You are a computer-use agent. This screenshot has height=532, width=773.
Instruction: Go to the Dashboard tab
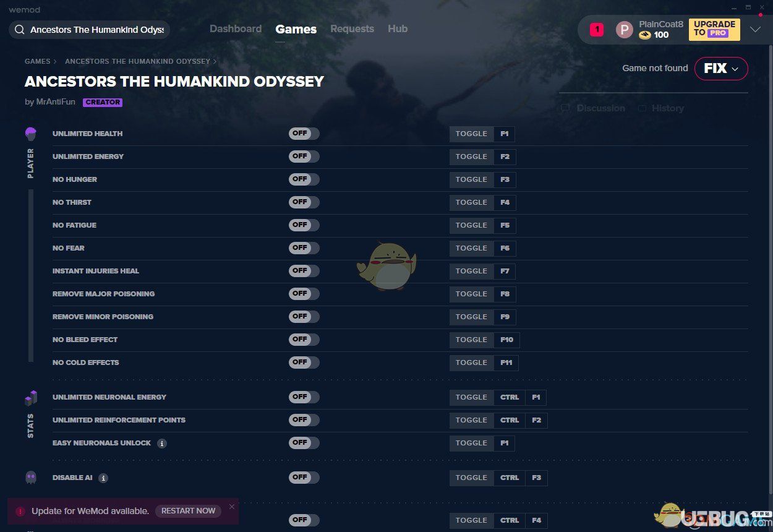pyautogui.click(x=236, y=29)
